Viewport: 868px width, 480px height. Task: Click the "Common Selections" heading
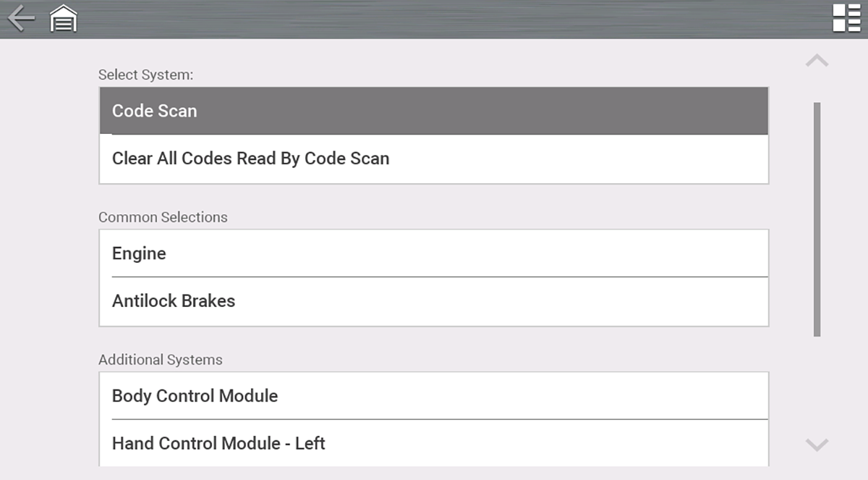pyautogui.click(x=163, y=217)
